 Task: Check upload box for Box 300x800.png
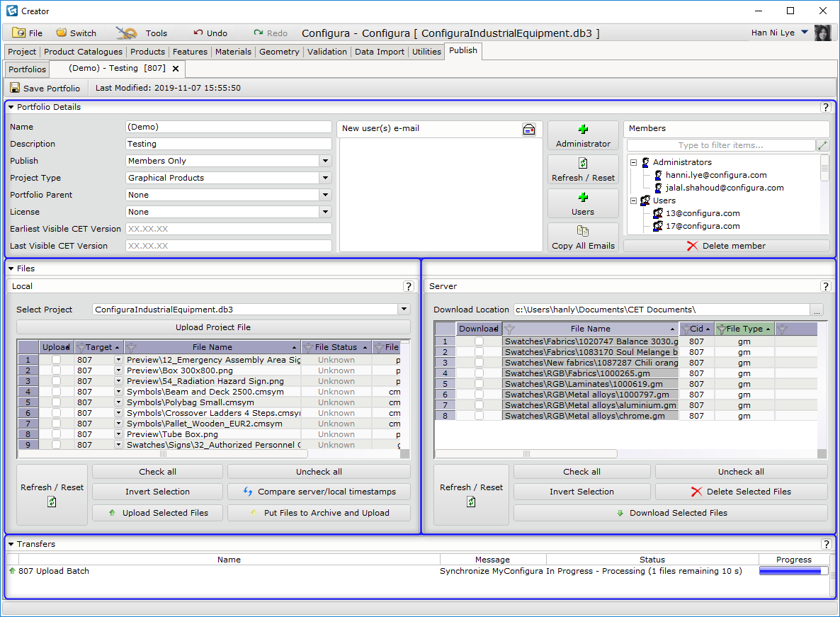pyautogui.click(x=56, y=370)
